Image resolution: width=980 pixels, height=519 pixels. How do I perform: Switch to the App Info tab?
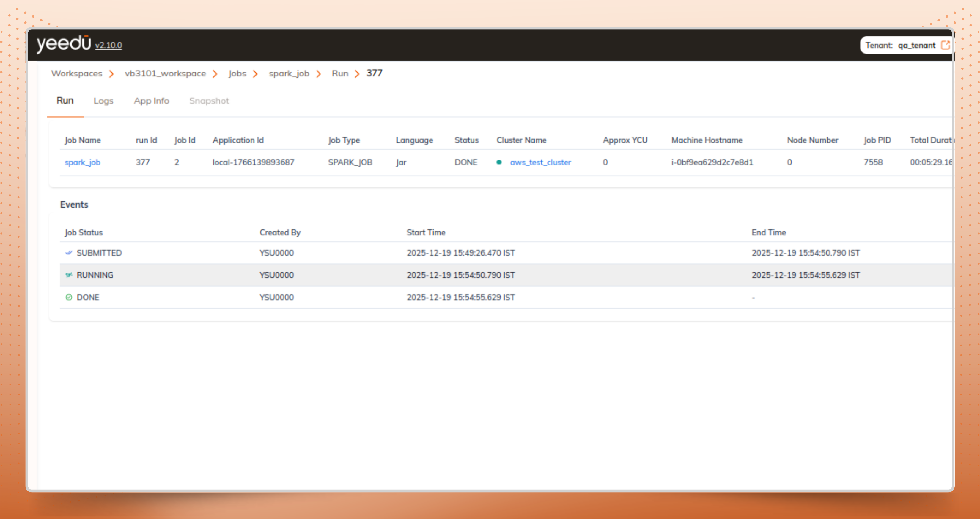(x=151, y=101)
